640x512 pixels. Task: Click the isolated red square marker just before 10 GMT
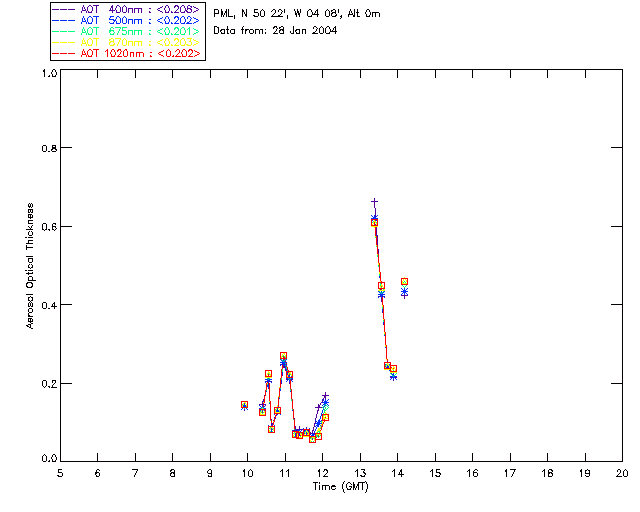click(x=244, y=405)
